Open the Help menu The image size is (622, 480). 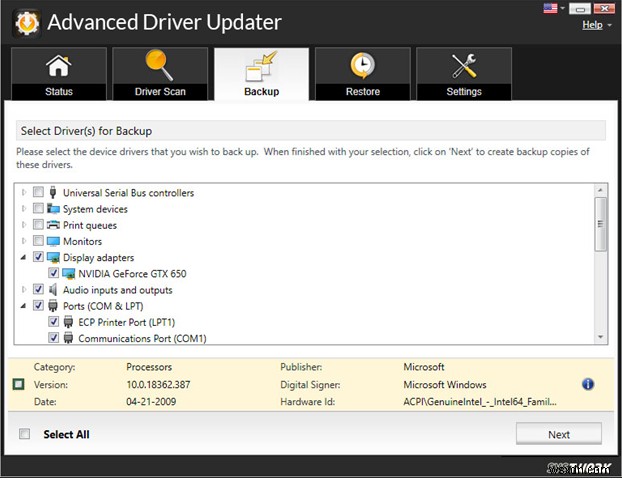click(x=594, y=24)
